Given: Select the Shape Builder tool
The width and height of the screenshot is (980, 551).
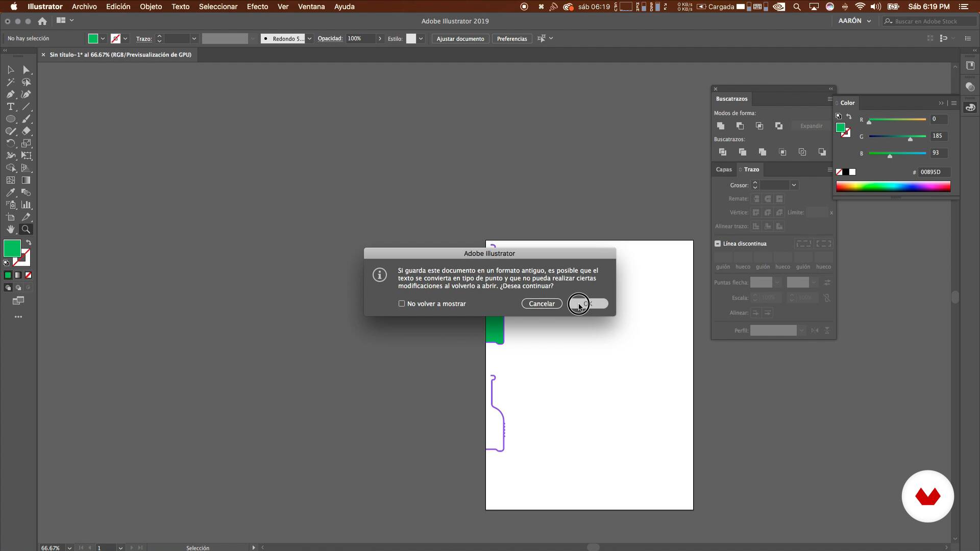Looking at the screenshot, I should [x=11, y=168].
